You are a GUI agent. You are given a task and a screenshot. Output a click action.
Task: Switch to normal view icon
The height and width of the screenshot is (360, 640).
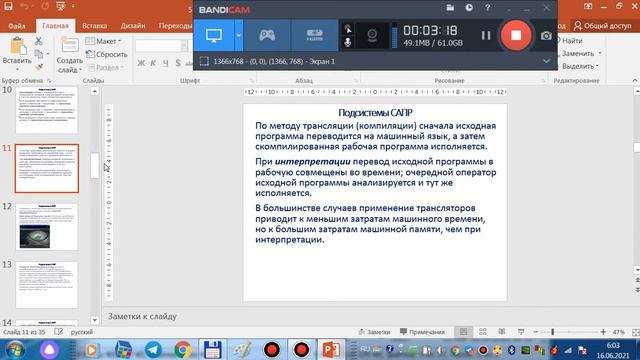click(463, 332)
